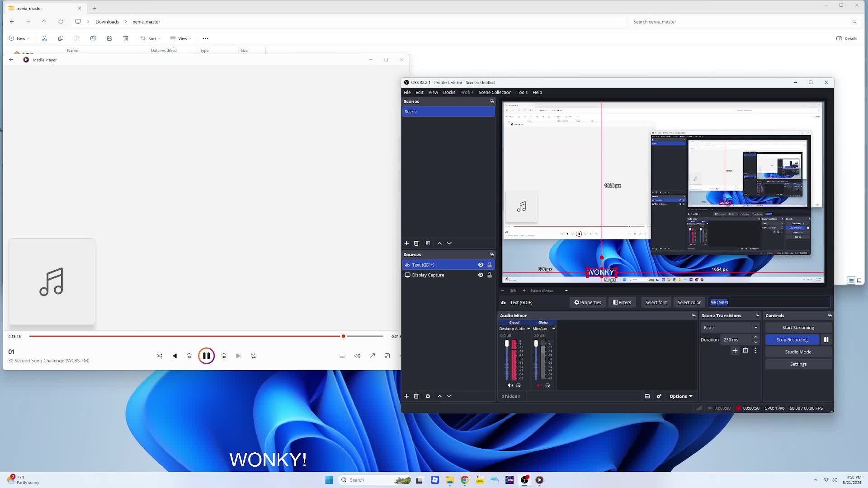Open the Sort dropdown in File Explorer
The width and height of the screenshot is (868, 488).
point(151,38)
